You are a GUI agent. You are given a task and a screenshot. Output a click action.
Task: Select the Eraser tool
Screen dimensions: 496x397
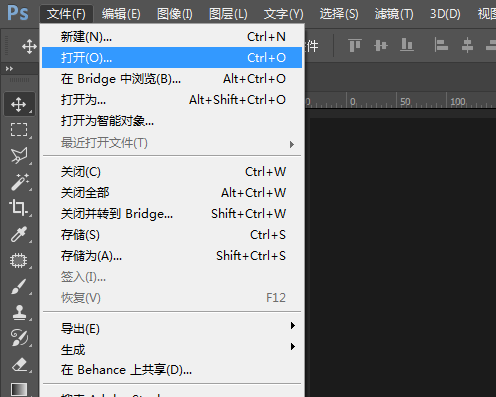click(x=19, y=364)
